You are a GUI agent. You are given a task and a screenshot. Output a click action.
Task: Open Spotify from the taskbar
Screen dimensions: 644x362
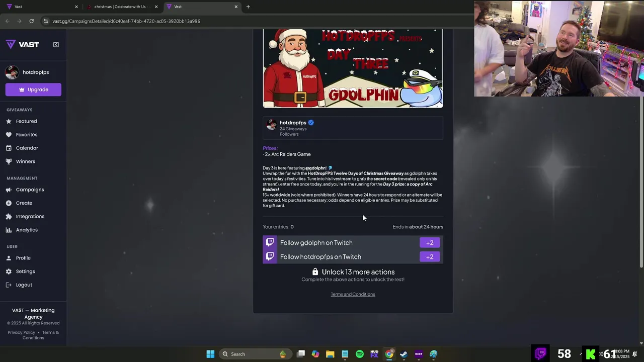(360, 354)
